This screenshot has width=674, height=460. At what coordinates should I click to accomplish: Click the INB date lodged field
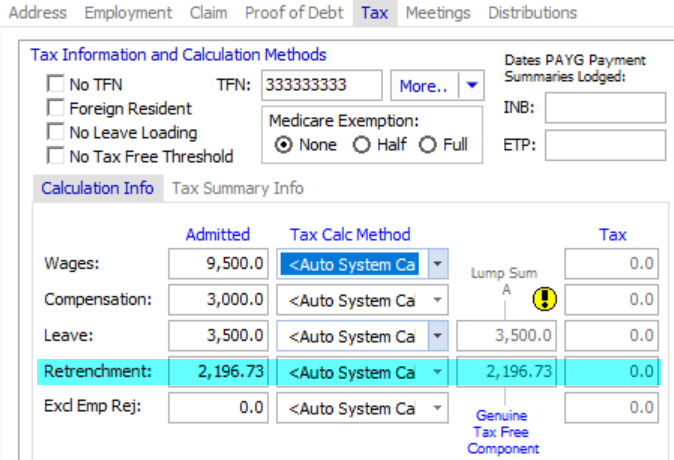click(x=604, y=108)
